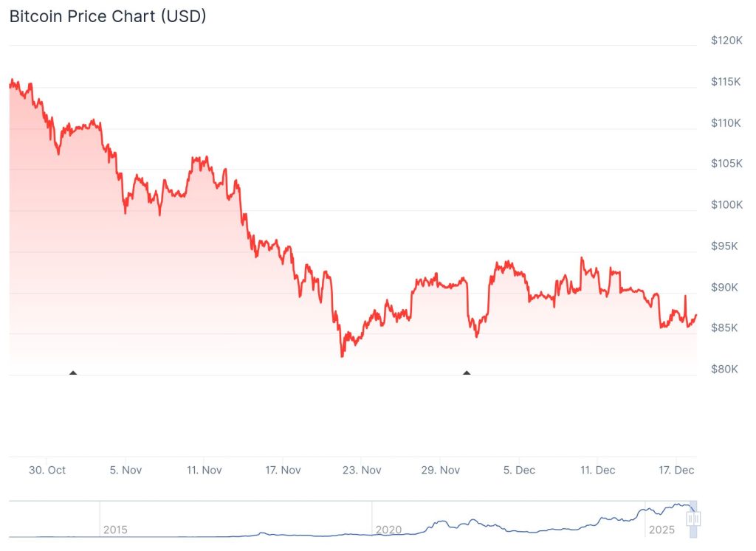Click the 2025 label in the navigator

coord(661,530)
